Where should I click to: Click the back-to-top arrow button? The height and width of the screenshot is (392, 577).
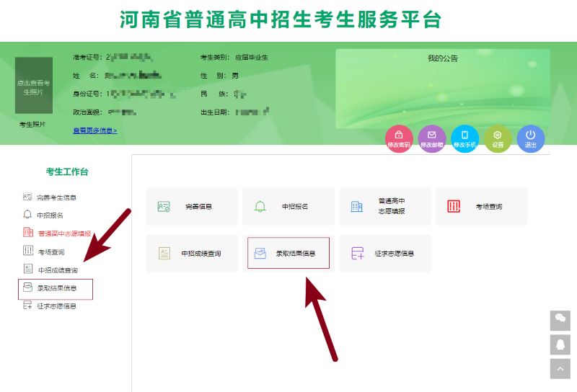560,369
